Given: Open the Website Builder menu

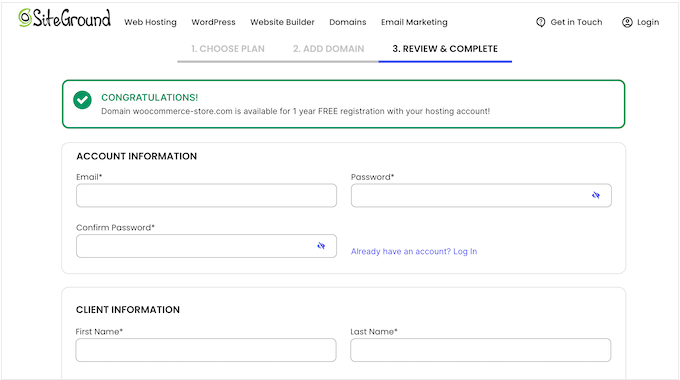Looking at the screenshot, I should (x=282, y=22).
